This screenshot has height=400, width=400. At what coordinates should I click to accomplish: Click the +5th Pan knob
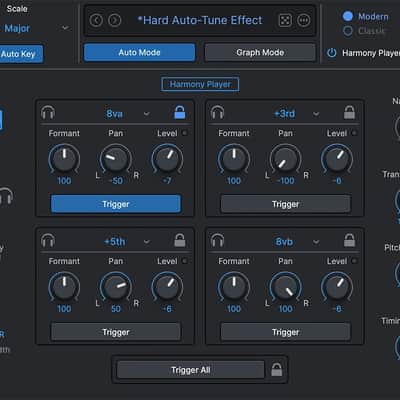point(115,287)
